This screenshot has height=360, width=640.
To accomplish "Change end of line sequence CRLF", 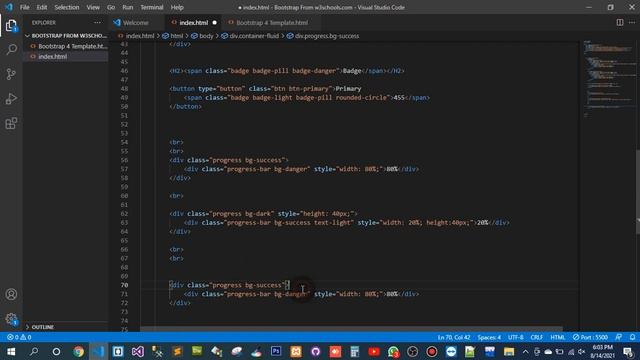I will pos(536,337).
